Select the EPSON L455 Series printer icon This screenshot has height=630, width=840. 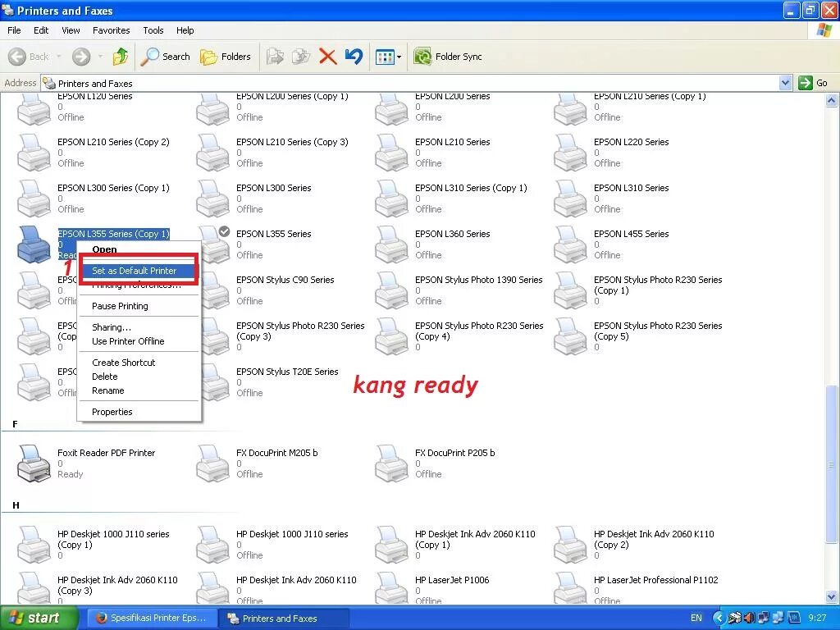click(570, 244)
